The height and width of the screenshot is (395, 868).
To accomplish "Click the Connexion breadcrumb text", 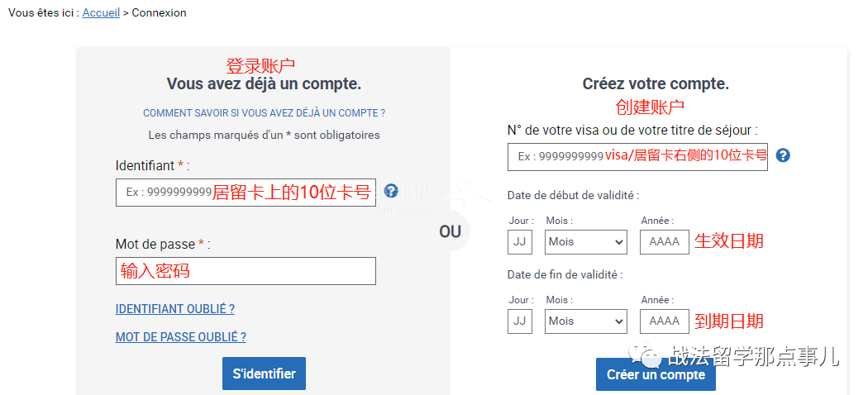I will (x=159, y=12).
